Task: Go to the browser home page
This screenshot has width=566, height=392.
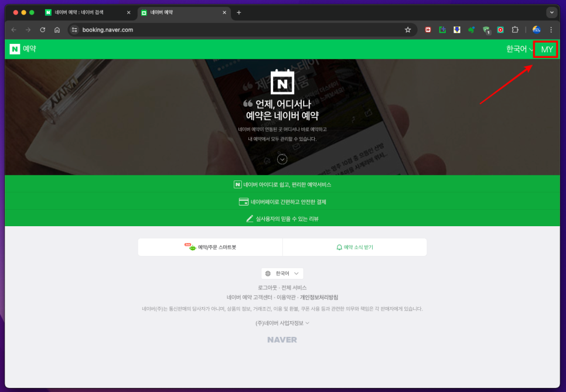Action: pyautogui.click(x=57, y=30)
